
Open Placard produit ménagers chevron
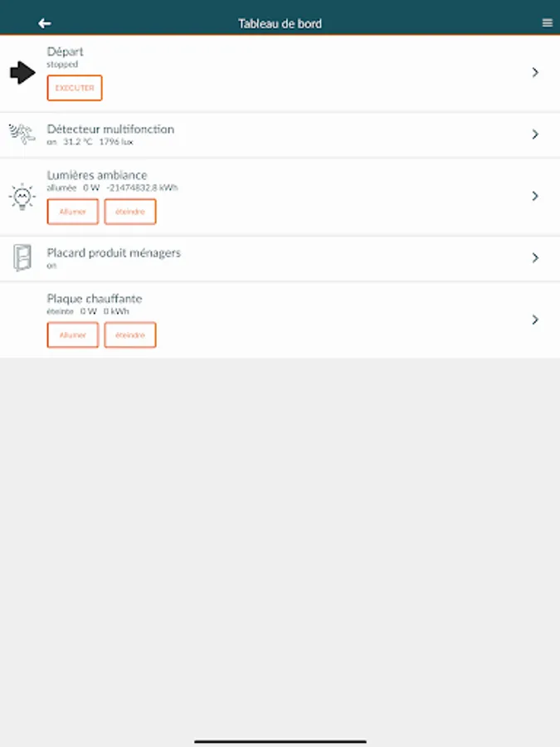coord(535,258)
